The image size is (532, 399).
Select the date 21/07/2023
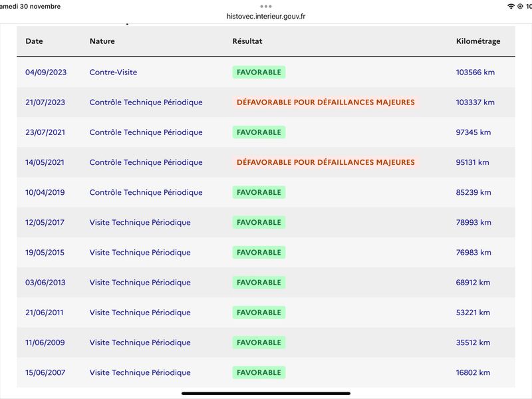[x=45, y=102]
